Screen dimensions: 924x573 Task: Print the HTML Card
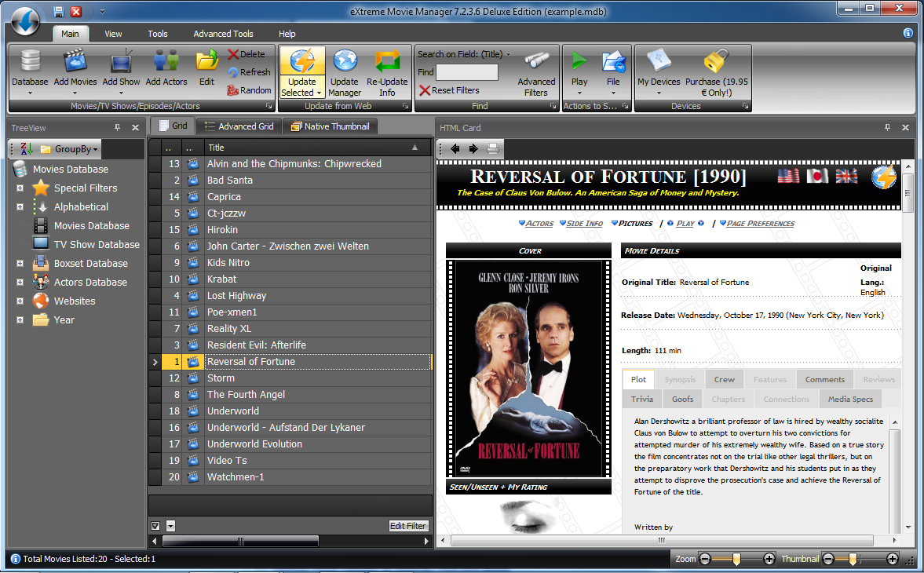493,148
